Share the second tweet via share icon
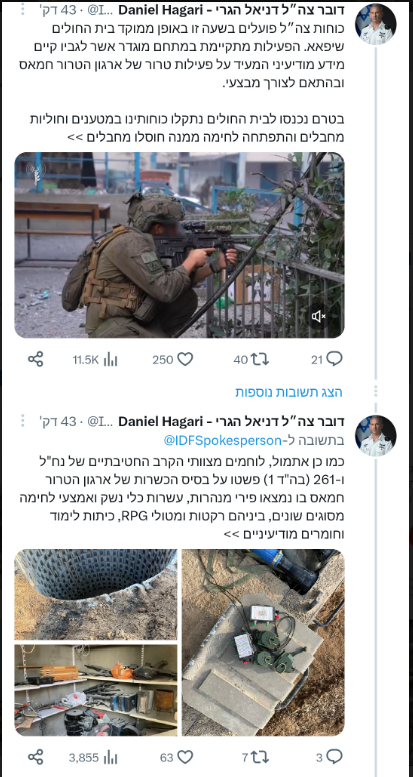 (35, 757)
